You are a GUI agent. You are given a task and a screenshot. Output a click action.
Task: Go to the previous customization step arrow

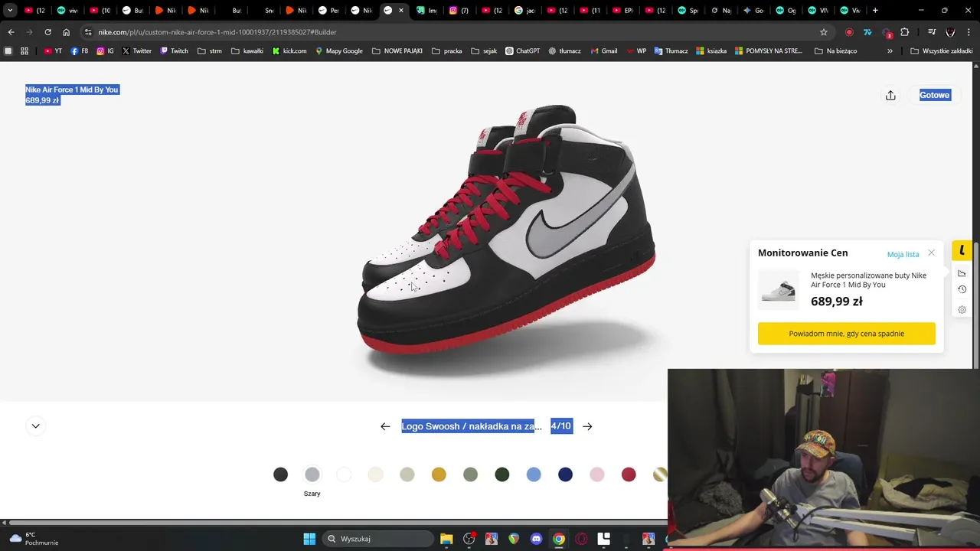pos(385,426)
